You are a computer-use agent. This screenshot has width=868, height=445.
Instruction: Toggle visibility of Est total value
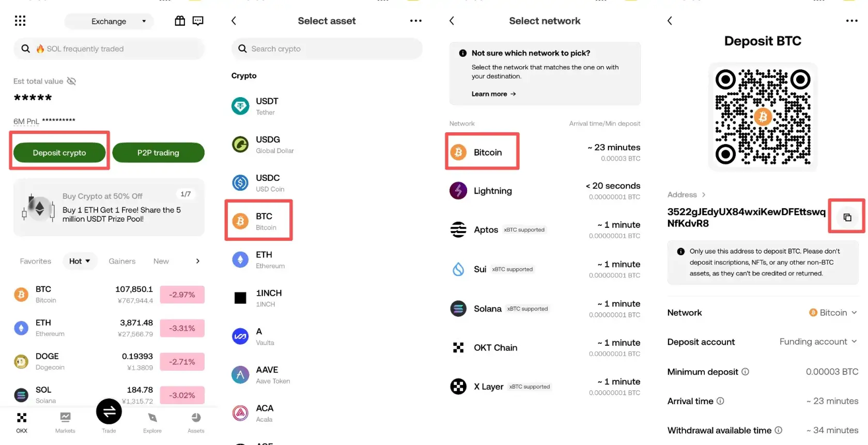[x=72, y=81]
